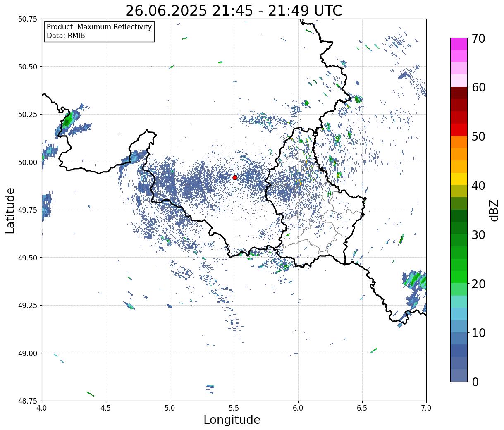The width and height of the screenshot is (504, 430).
Task: Click the 'Data: RMIB' legend line
Action: [x=66, y=36]
